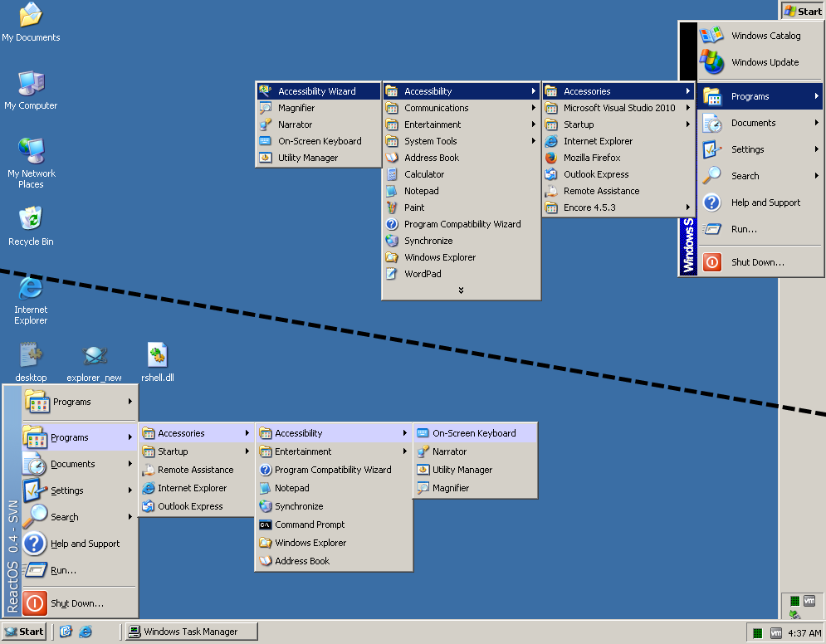The image size is (826, 644).
Task: Select the notepad-style file icon named desktop
Action: (x=31, y=363)
